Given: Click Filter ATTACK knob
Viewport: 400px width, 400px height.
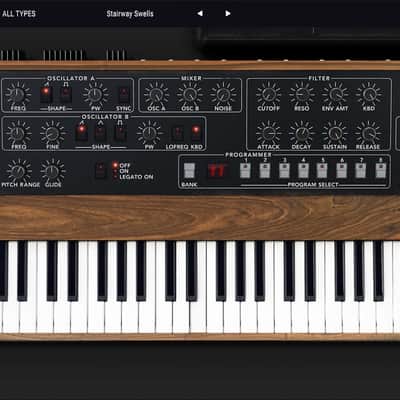Looking at the screenshot, I should point(268,133).
